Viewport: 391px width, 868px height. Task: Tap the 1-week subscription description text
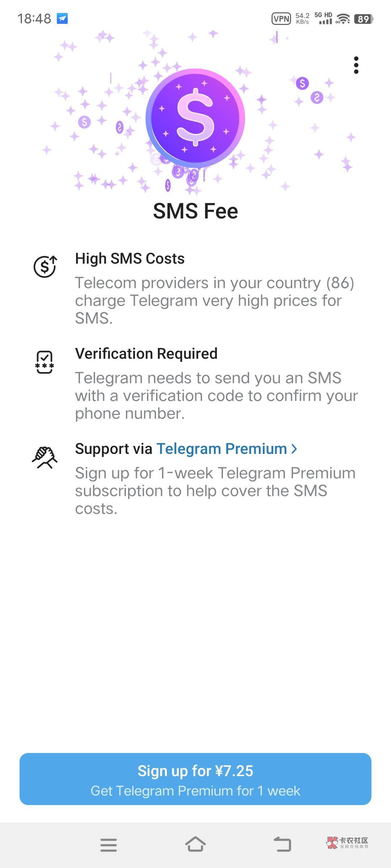click(215, 491)
